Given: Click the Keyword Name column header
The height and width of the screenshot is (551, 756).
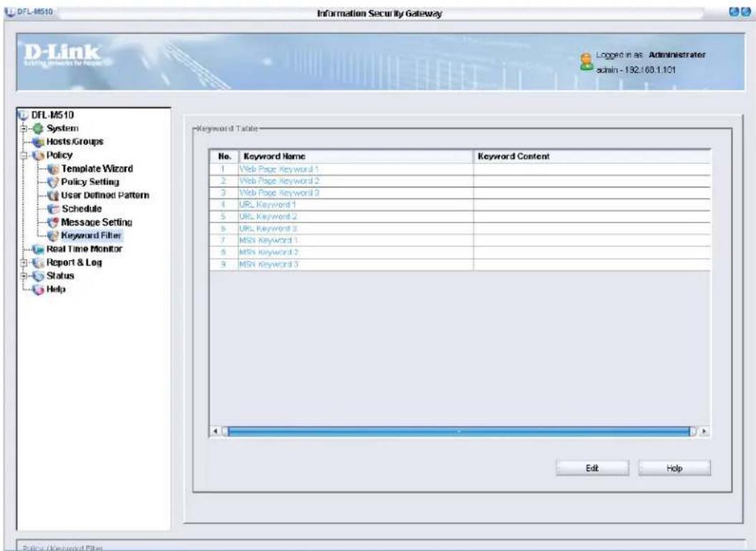Looking at the screenshot, I should 355,156.
